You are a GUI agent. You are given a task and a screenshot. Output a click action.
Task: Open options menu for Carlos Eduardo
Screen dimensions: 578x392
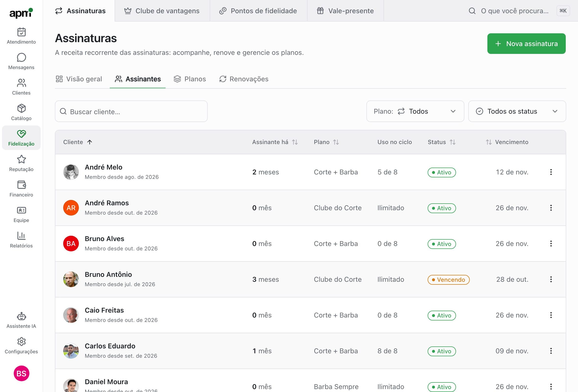point(551,351)
